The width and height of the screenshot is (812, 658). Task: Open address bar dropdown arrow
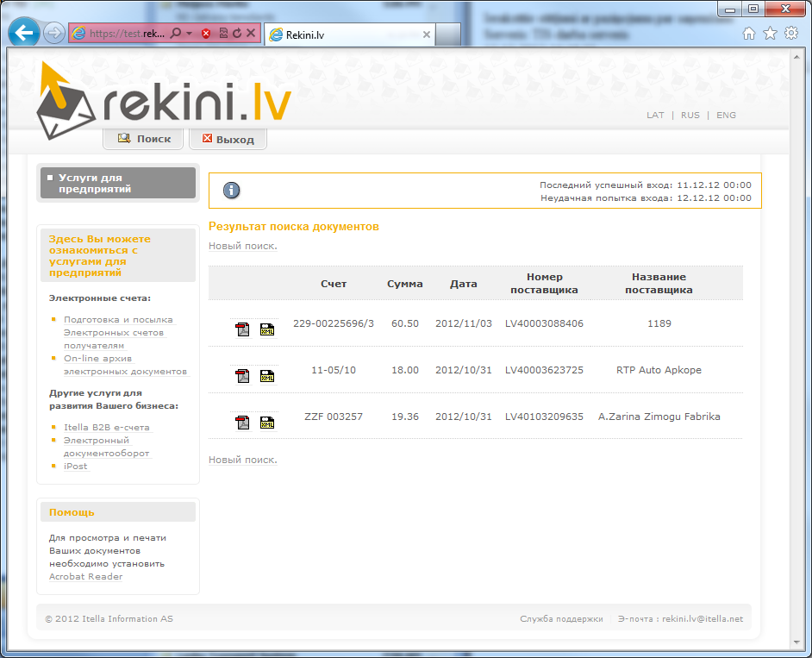(189, 33)
